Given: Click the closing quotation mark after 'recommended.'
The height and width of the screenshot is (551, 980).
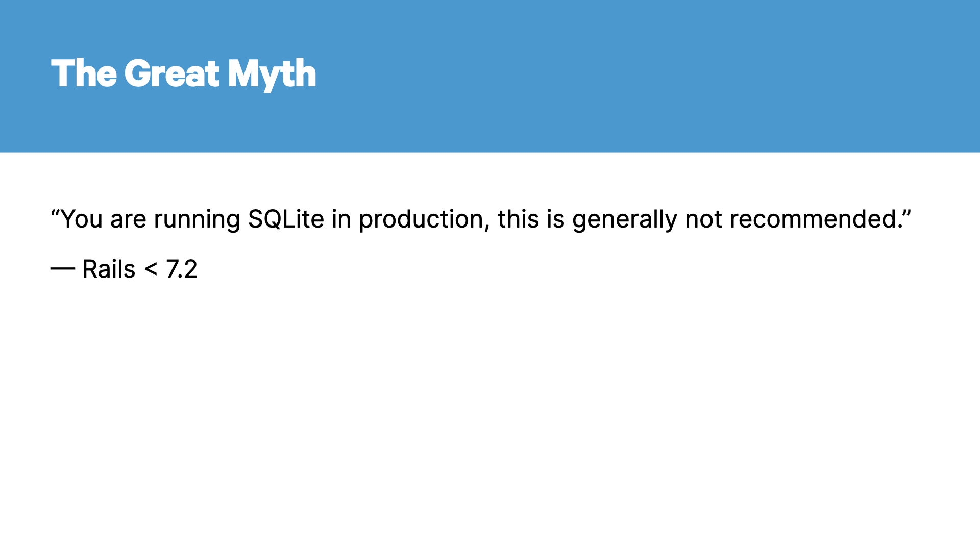Looking at the screenshot, I should point(906,212).
